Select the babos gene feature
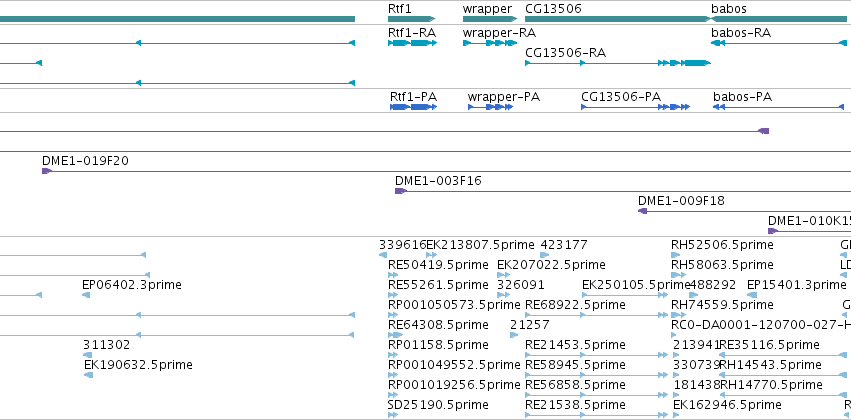Screen dimensions: 851x420 click(x=779, y=19)
